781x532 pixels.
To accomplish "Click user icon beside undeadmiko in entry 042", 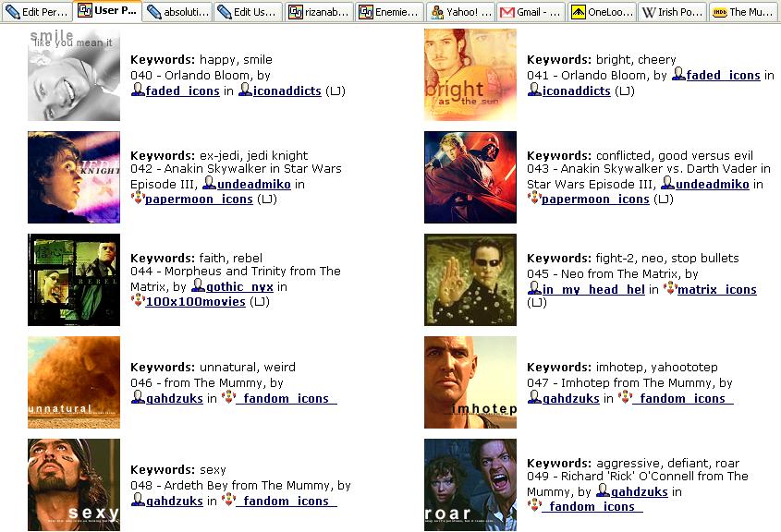I will point(209,184).
